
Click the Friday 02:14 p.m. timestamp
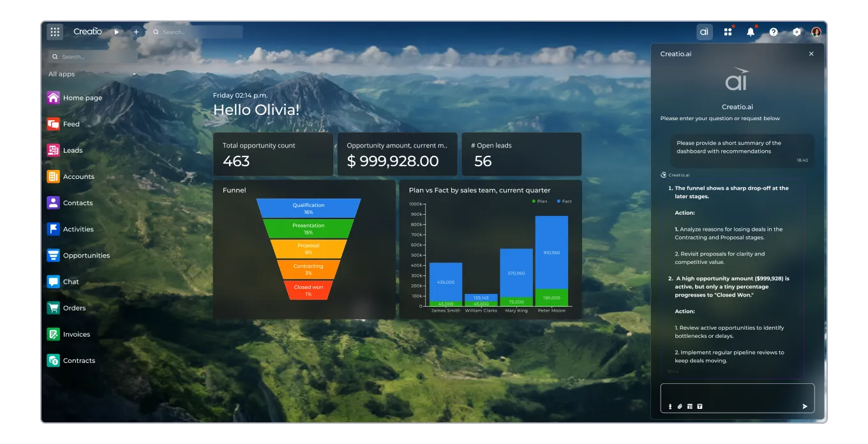point(241,95)
